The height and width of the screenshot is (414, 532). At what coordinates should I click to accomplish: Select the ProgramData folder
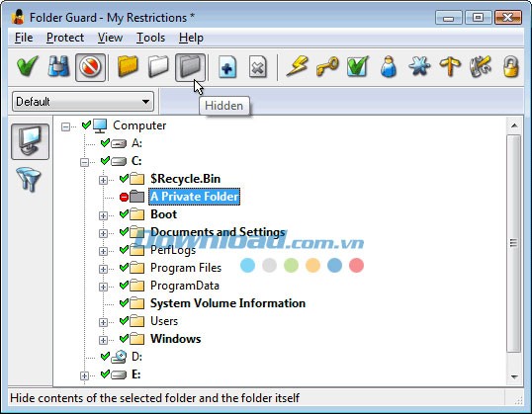[185, 286]
